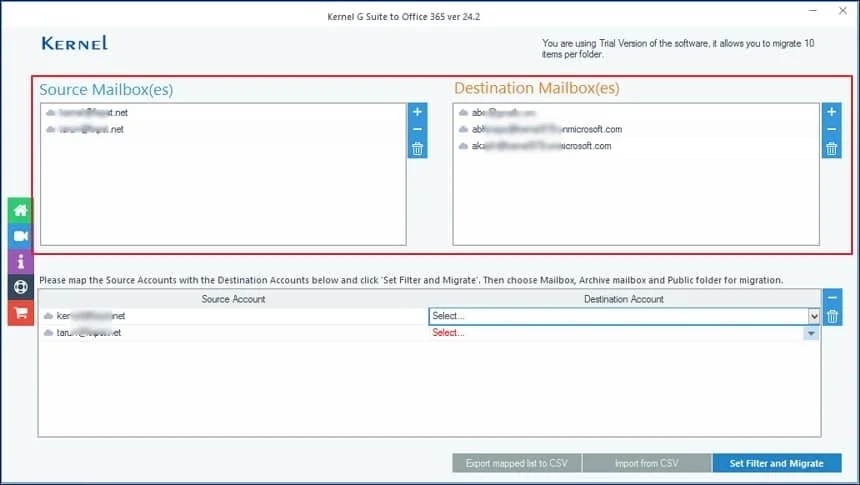The height and width of the screenshot is (485, 860).
Task: Delete all source mailboxes trash icon
Action: pyautogui.click(x=417, y=149)
